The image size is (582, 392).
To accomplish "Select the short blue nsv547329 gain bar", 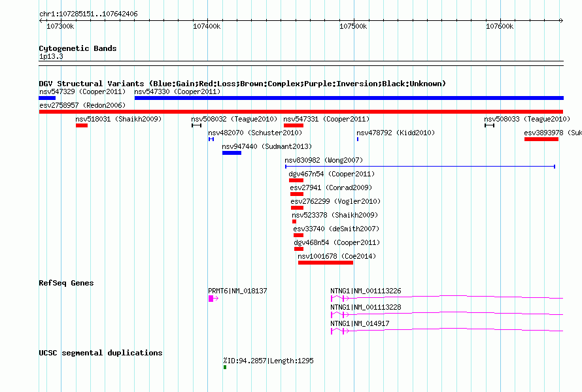I will click(47, 98).
